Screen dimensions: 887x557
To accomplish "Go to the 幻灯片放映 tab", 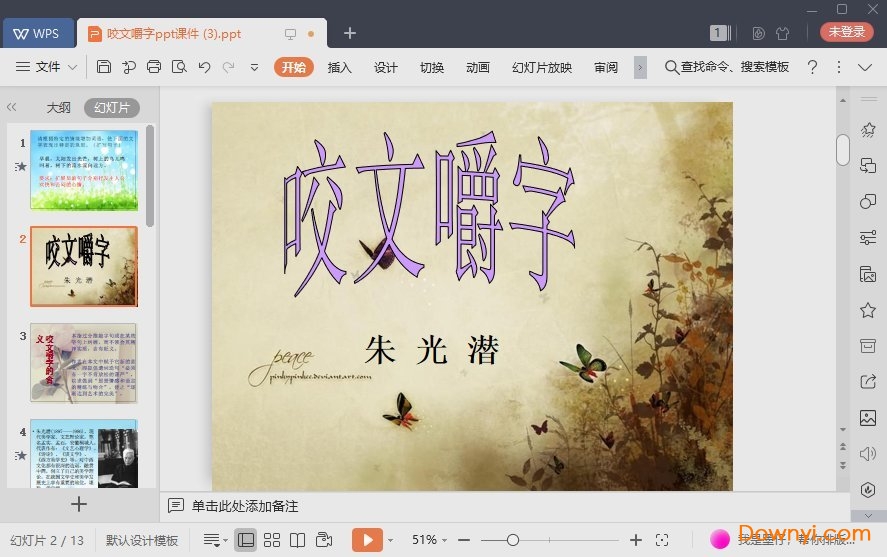I will coord(541,67).
